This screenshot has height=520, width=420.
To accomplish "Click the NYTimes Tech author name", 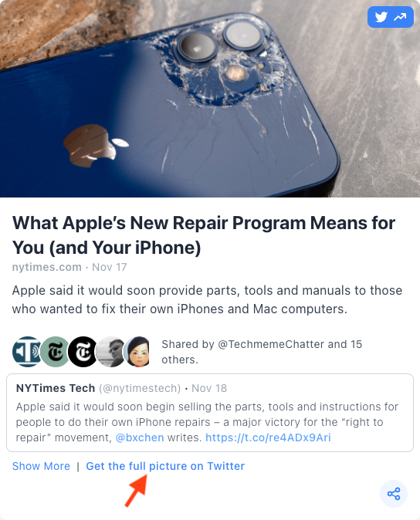I will [x=56, y=388].
